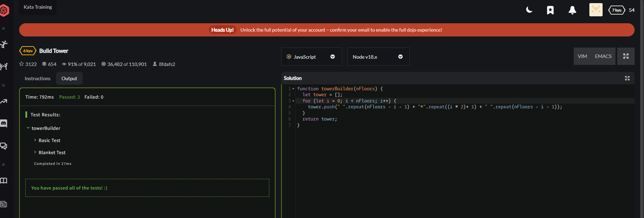Expand the Solution panel to fullscreen
Image resolution: width=644 pixels, height=218 pixels.
coord(627,78)
